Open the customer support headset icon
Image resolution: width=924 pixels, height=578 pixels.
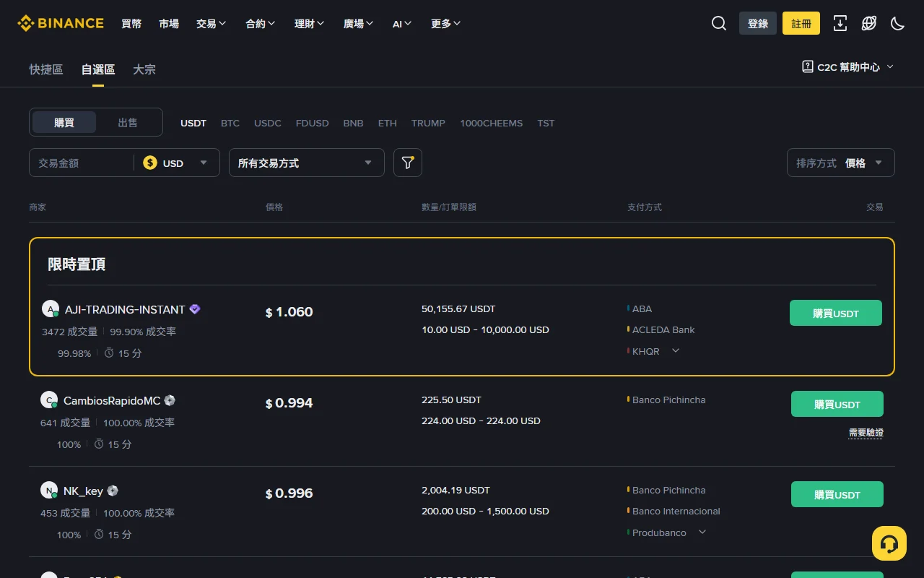pyautogui.click(x=889, y=543)
